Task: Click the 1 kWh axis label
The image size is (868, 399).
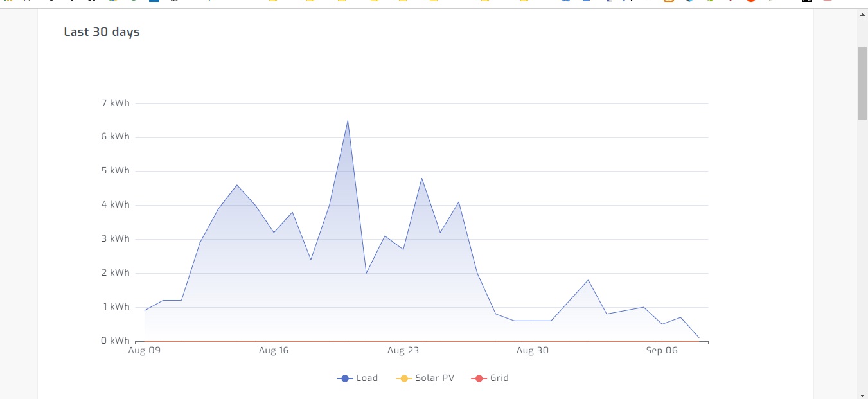Action: [115, 306]
